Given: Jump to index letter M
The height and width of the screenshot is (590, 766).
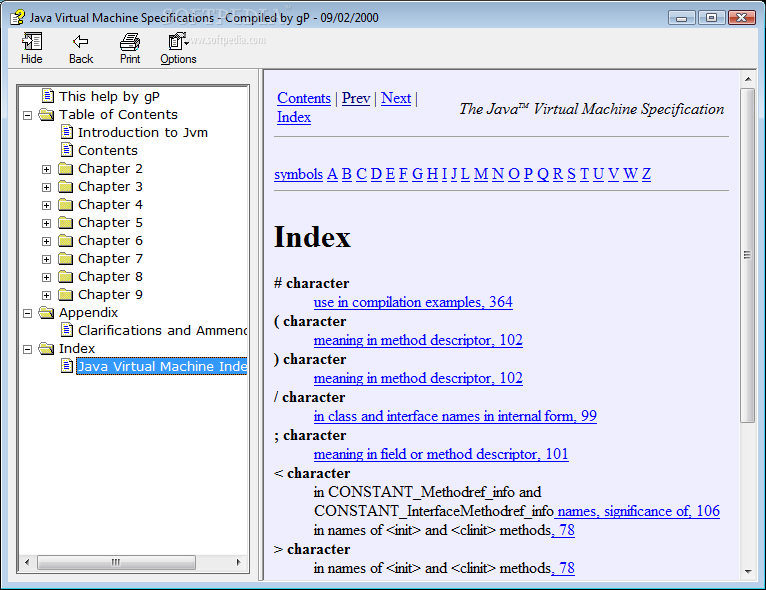Looking at the screenshot, I should 481,174.
